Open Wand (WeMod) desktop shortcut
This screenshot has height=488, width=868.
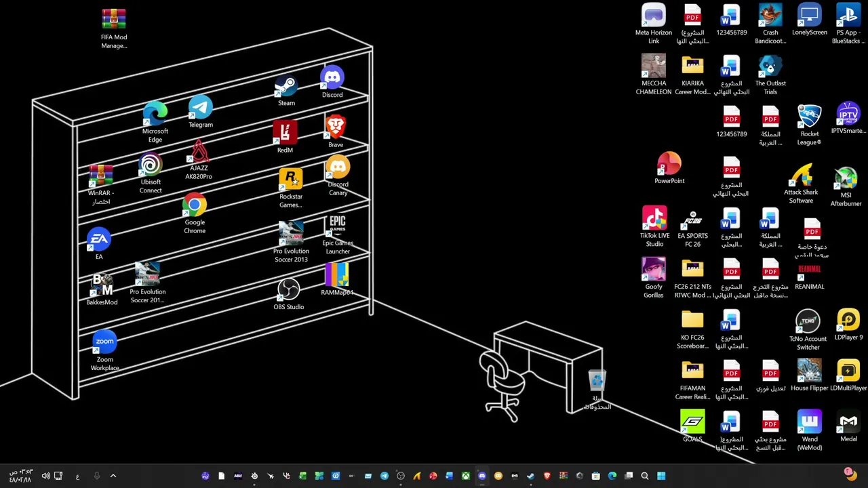coord(810,431)
